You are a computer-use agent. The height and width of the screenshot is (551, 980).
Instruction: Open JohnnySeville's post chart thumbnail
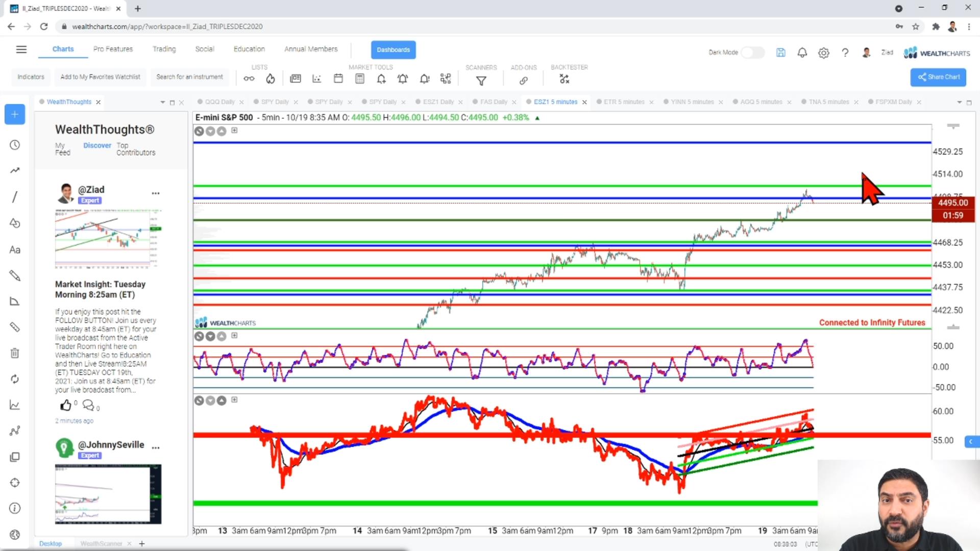(108, 494)
